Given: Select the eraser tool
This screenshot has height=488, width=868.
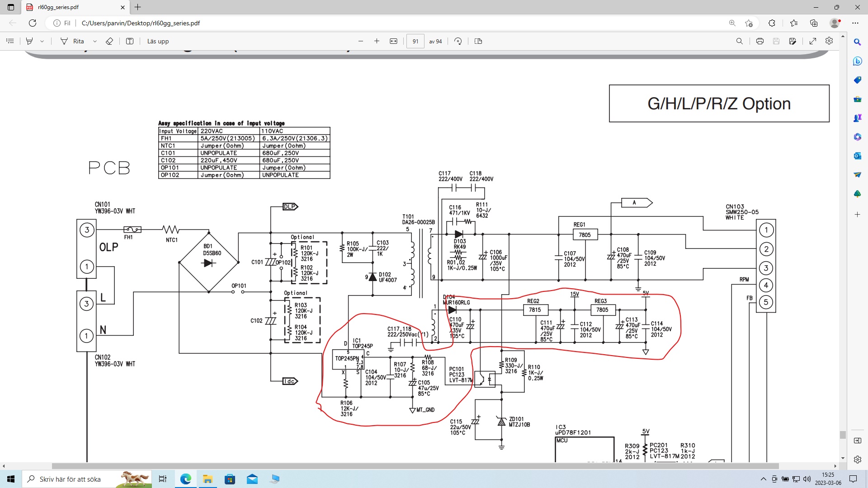Looking at the screenshot, I should coord(109,41).
